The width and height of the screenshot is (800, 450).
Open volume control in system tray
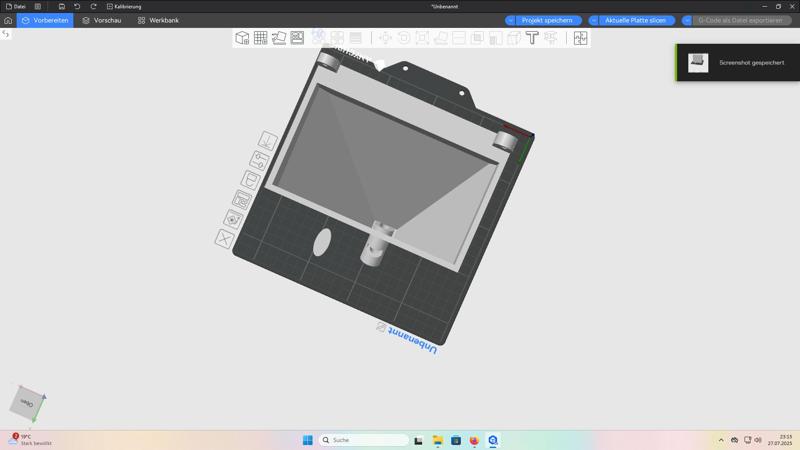[x=758, y=440]
